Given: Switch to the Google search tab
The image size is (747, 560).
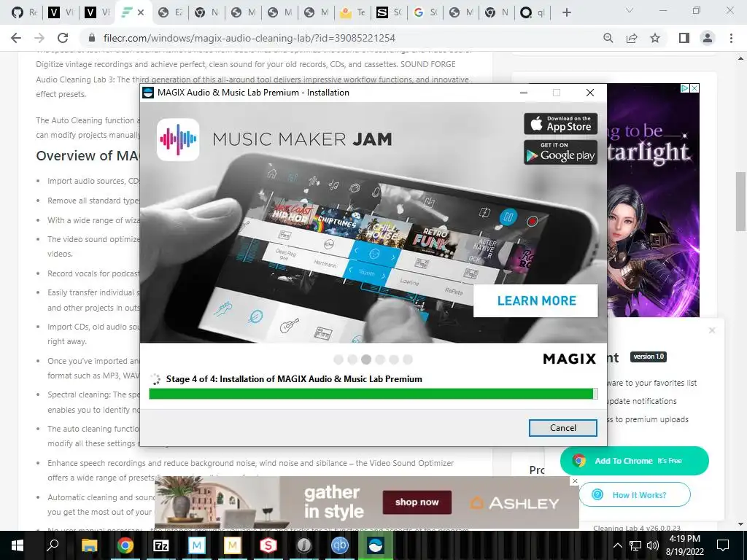Looking at the screenshot, I should pos(425,12).
